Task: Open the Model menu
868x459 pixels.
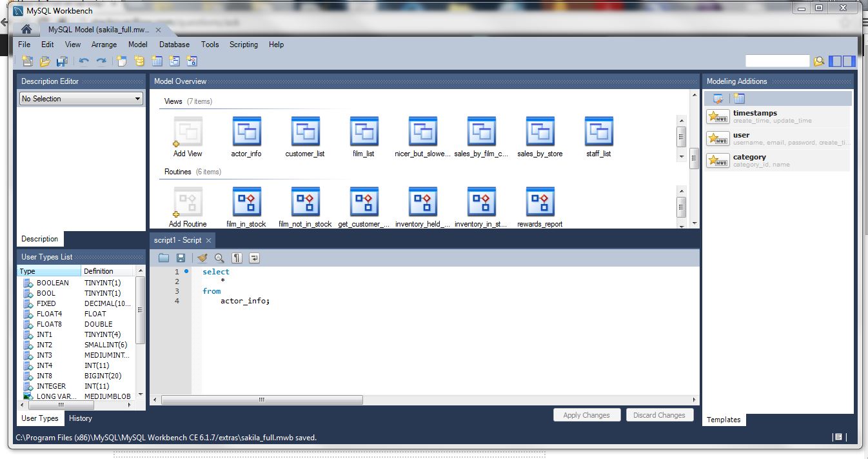Action: pyautogui.click(x=137, y=45)
